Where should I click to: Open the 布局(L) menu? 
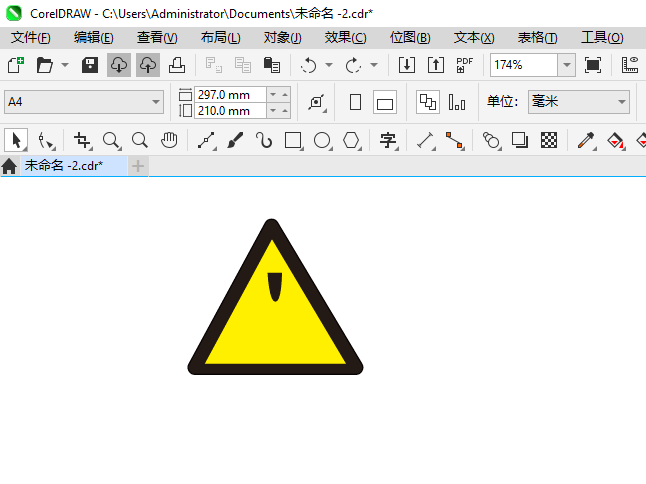pyautogui.click(x=220, y=37)
